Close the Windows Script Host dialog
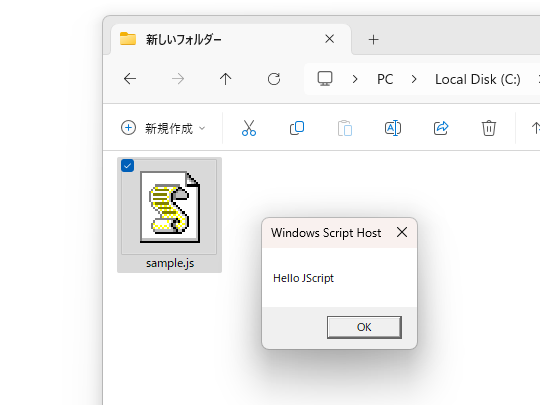This screenshot has height=405, width=540. tap(402, 232)
